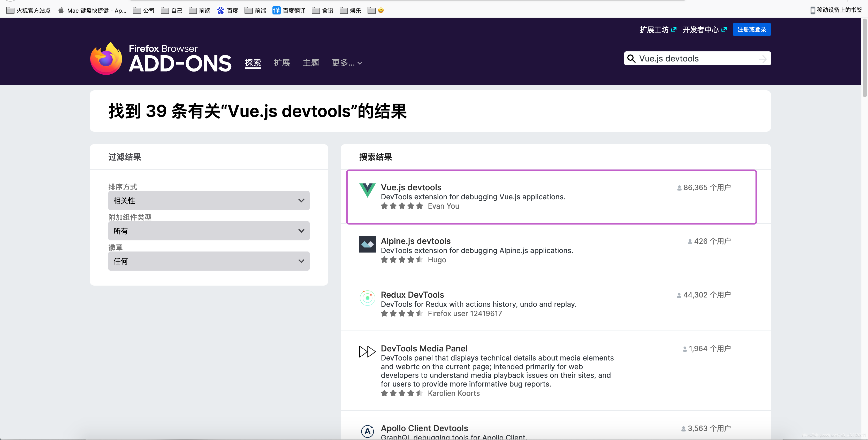This screenshot has width=868, height=440.
Task: Open the 附加组件类型 所有 dropdown
Action: (209, 231)
